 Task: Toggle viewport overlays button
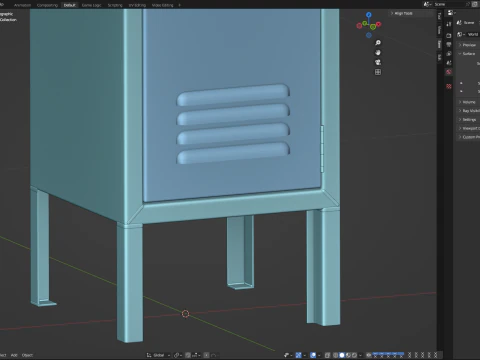tap(313, 355)
